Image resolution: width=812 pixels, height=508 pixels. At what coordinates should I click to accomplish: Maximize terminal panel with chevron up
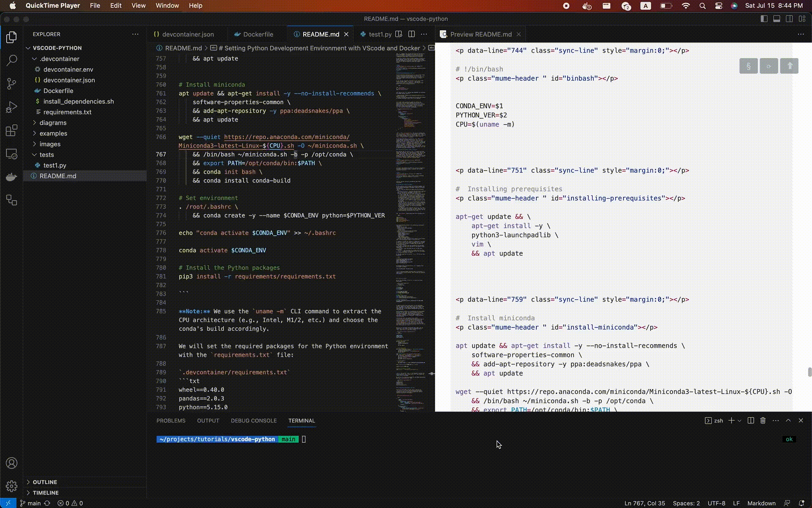pos(788,420)
